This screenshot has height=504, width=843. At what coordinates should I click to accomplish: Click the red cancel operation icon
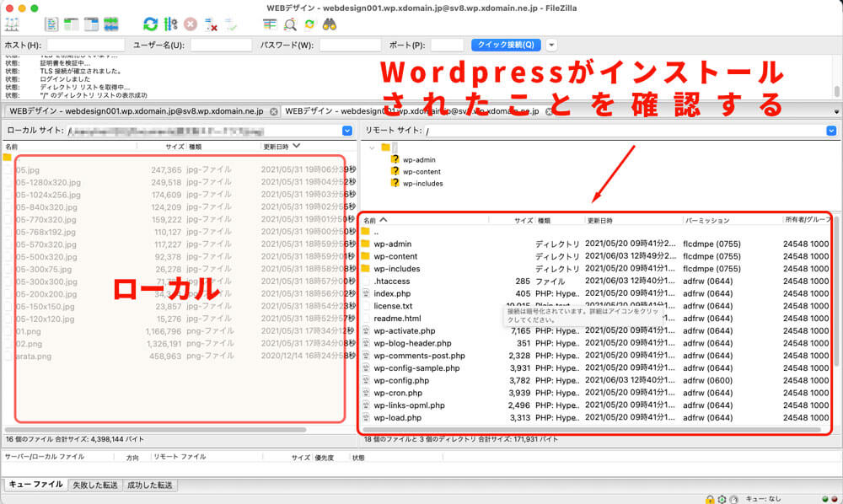pos(191,24)
